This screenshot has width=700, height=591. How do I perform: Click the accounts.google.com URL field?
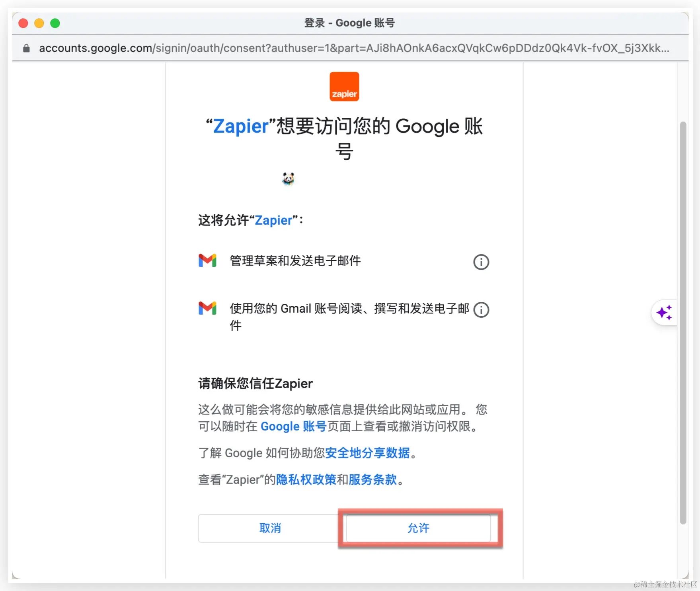click(x=354, y=48)
